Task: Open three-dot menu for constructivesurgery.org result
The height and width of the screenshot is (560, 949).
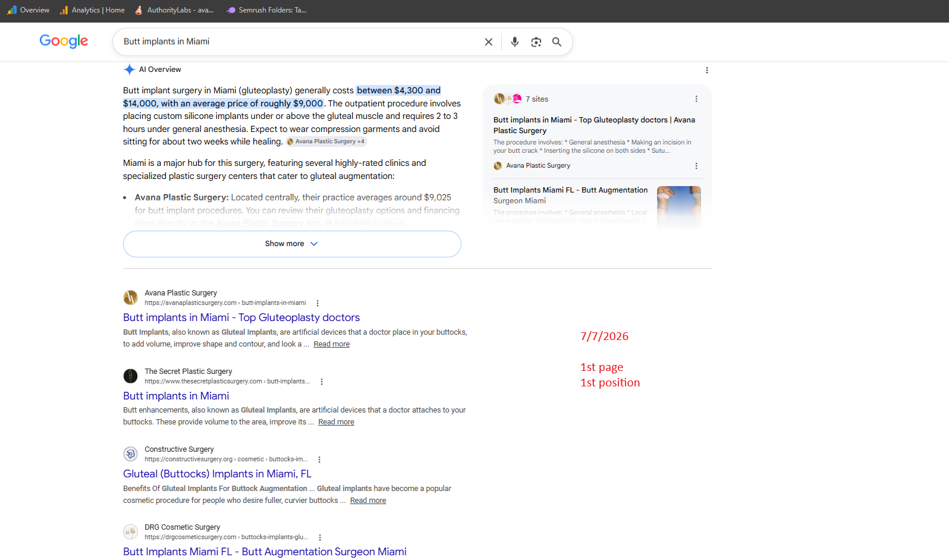Action: [x=319, y=460]
